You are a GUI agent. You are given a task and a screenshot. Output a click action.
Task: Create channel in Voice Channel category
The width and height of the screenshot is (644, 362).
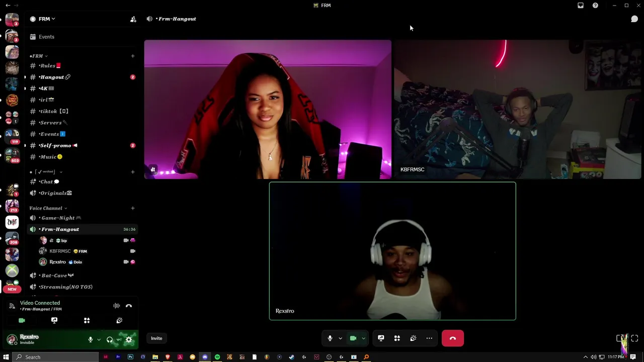133,208
